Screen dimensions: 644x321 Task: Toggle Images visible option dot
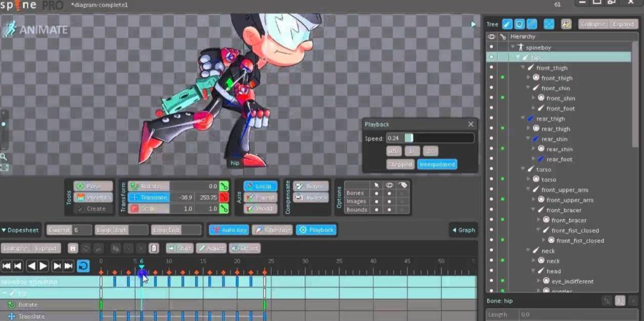point(389,202)
